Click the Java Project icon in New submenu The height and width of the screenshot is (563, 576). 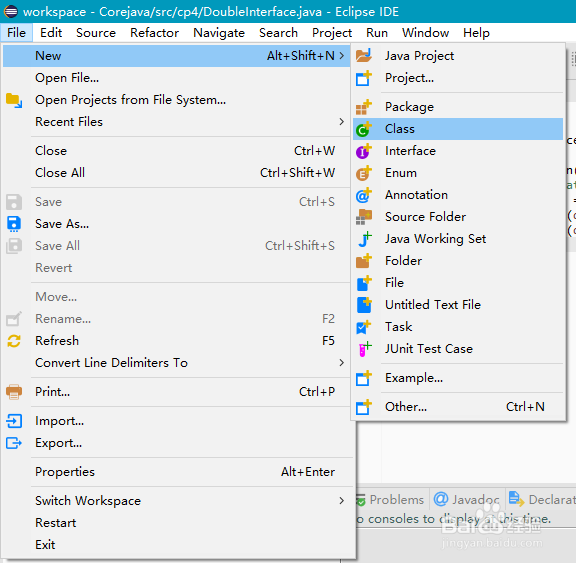[364, 56]
